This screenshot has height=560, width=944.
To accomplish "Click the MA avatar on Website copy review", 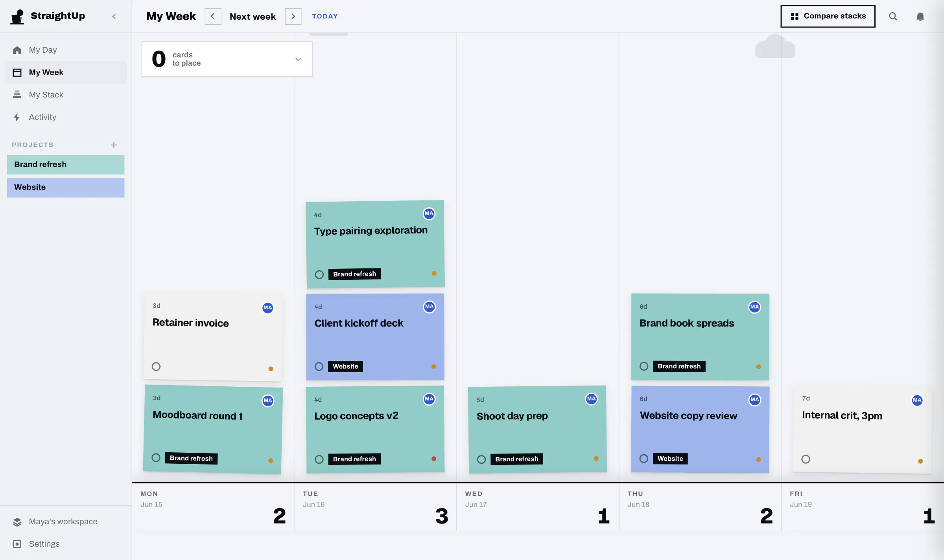I will (x=754, y=400).
